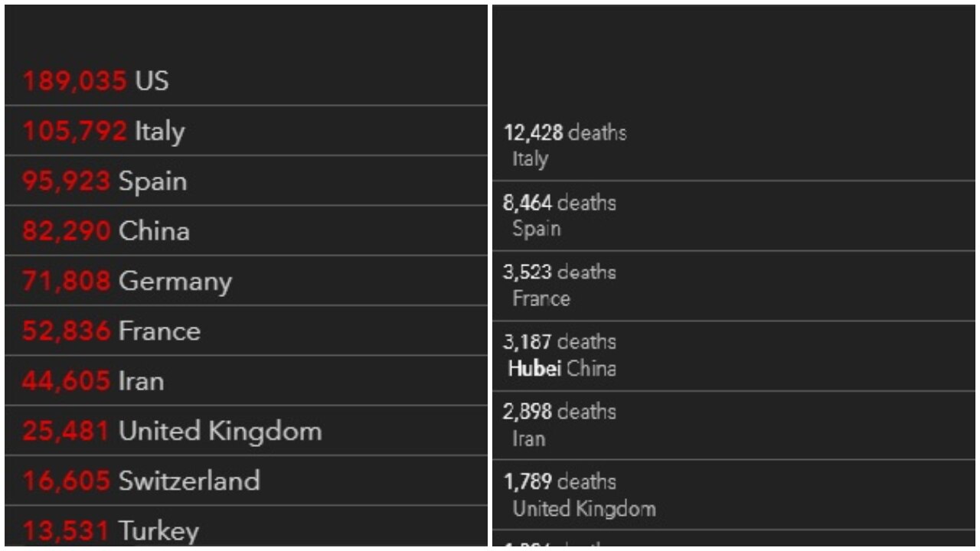
Task: Click Italy 12,428 deaths entry
Action: coord(733,145)
